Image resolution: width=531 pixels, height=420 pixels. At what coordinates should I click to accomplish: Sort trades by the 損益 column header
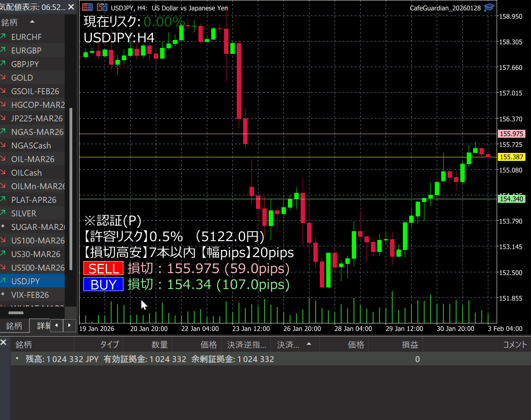click(410, 345)
